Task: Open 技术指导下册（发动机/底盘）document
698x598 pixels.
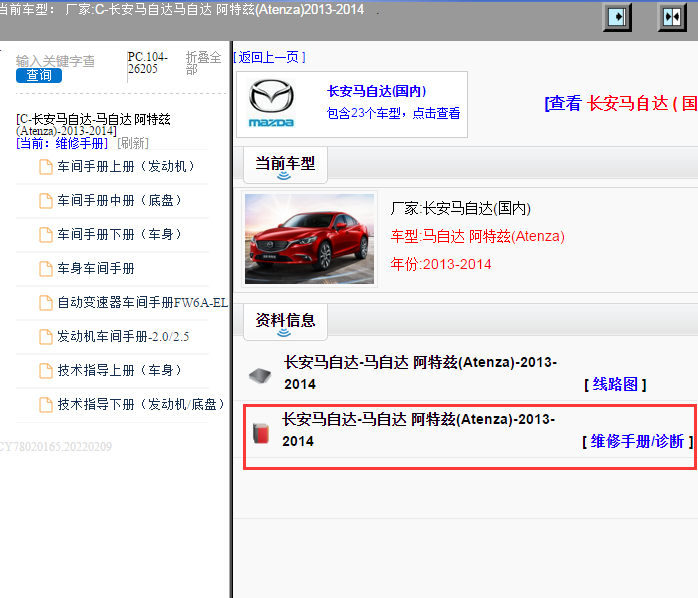Action: coord(141,404)
